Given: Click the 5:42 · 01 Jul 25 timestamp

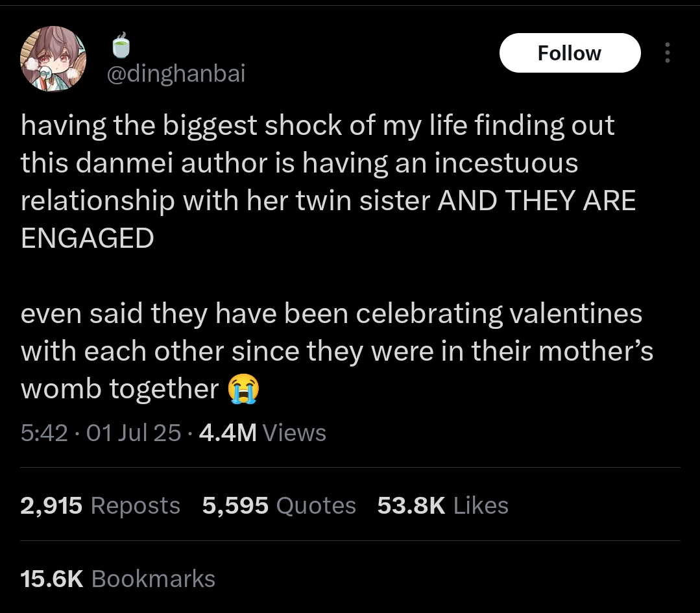Looking at the screenshot, I should pos(101,433).
